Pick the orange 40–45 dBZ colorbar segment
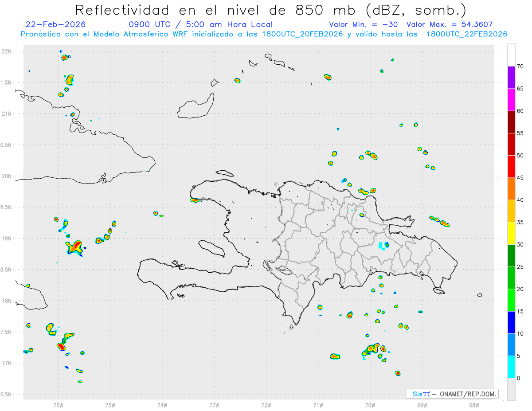 [x=511, y=189]
